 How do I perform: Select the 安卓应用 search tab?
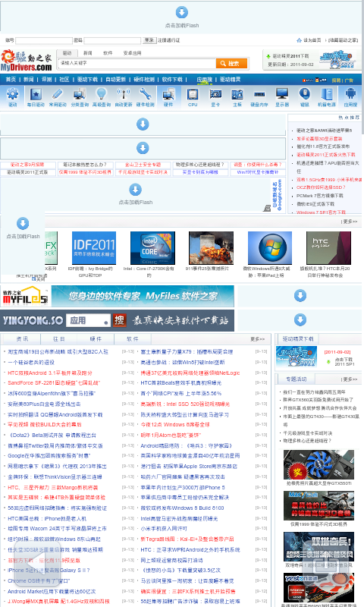tap(132, 53)
